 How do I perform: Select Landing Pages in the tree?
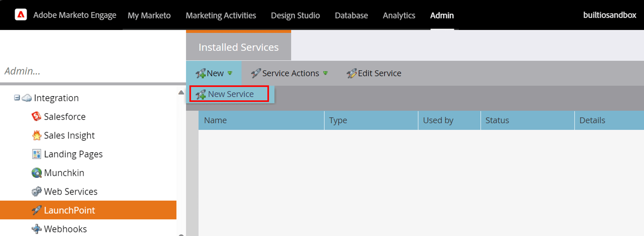click(x=73, y=154)
